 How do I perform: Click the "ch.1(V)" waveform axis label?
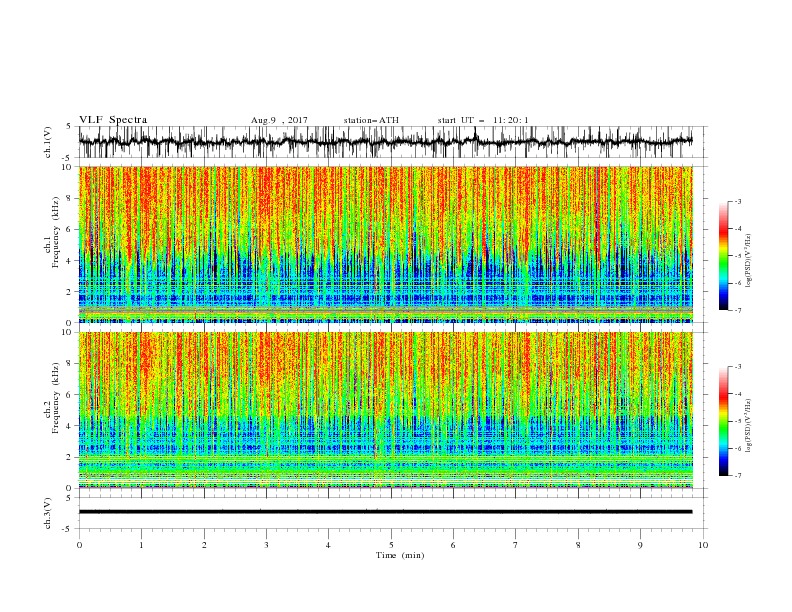tap(47, 142)
